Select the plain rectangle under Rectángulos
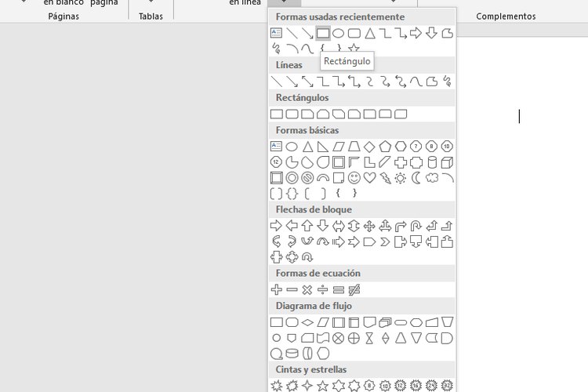The image size is (588, 392). pyautogui.click(x=277, y=114)
